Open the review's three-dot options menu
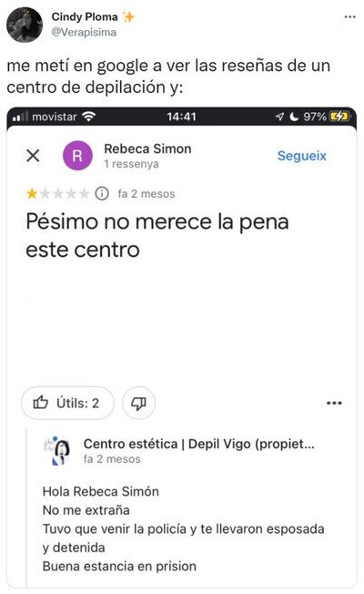 click(x=334, y=403)
